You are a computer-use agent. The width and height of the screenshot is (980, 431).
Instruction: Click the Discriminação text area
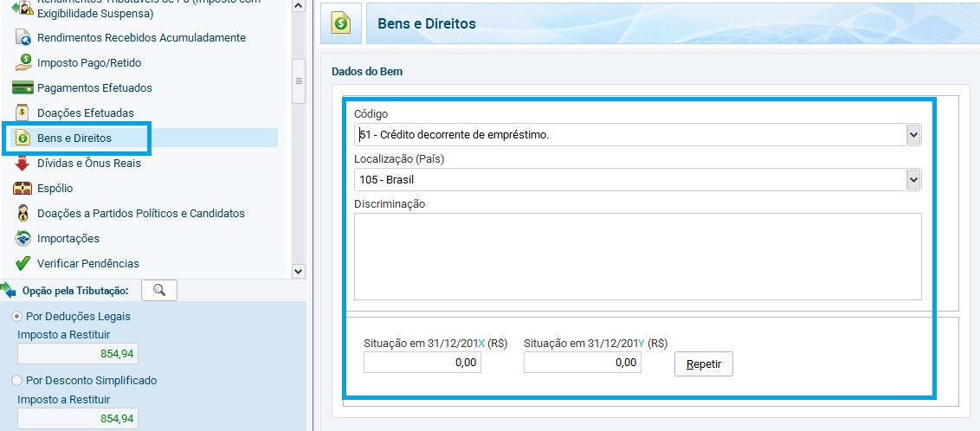point(637,257)
